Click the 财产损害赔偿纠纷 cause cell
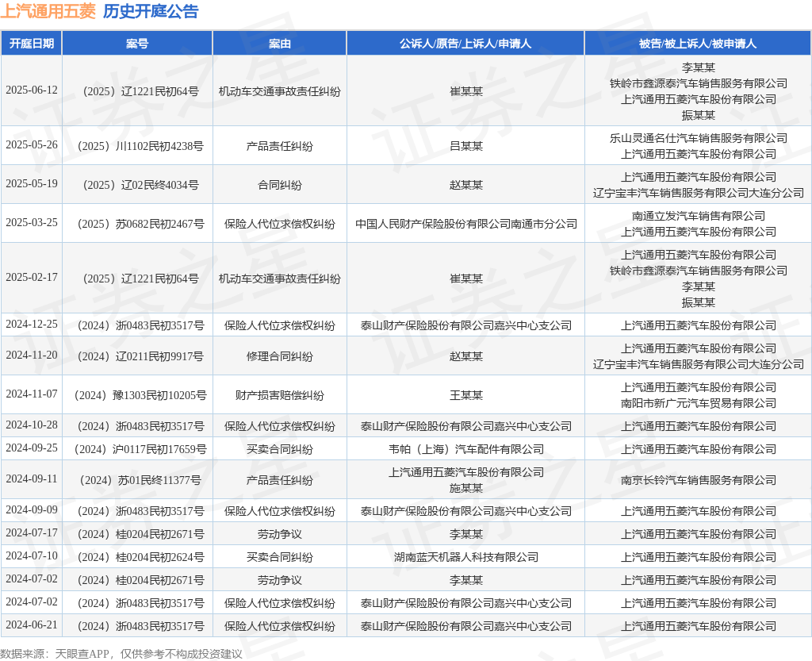 click(280, 395)
